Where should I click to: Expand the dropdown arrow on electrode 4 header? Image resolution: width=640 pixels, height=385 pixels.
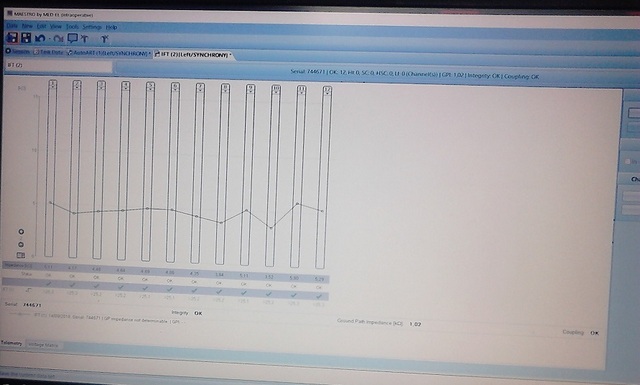coord(126,89)
